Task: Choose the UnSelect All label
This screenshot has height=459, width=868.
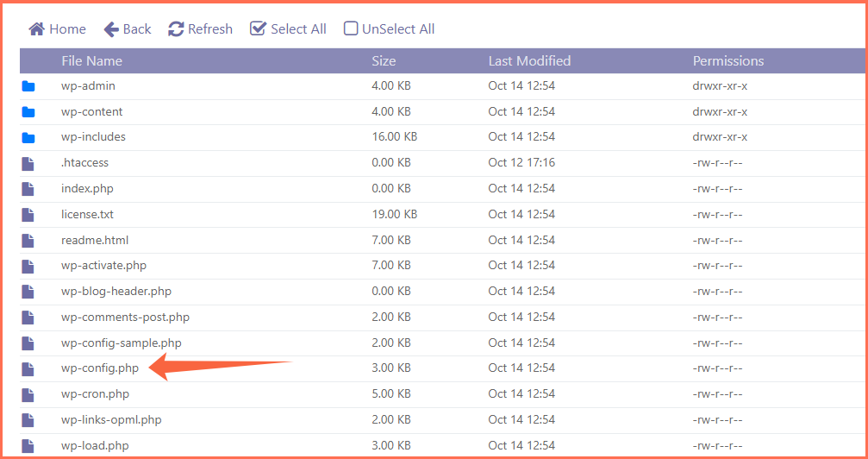Action: click(398, 28)
